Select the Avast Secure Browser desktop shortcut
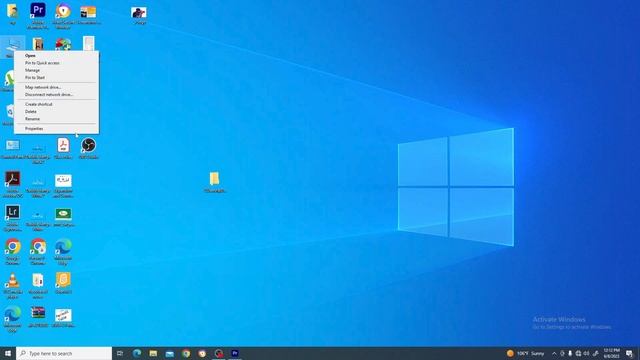640x360 pixels. [x=63, y=16]
